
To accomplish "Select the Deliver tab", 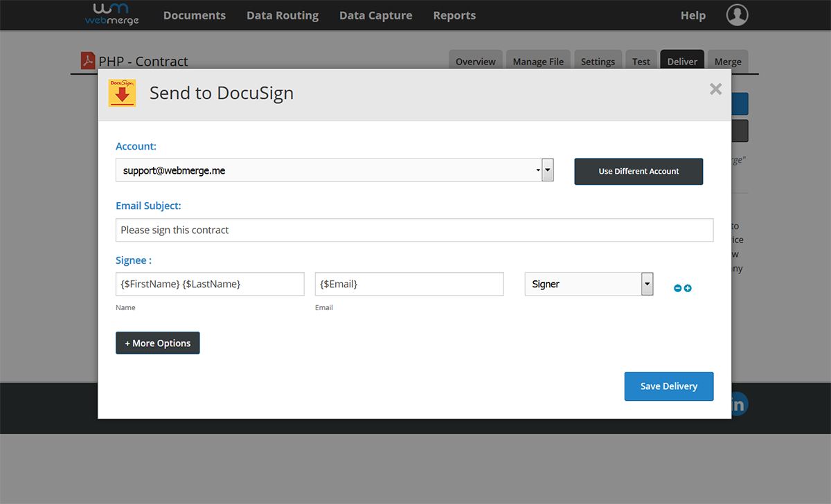I will 682,62.
